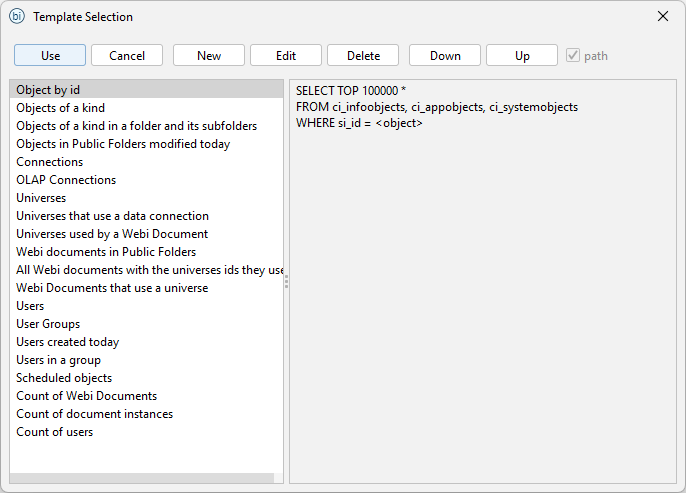This screenshot has width=686, height=493.
Task: Pick the 'Users in a group' template
Action: coord(147,360)
